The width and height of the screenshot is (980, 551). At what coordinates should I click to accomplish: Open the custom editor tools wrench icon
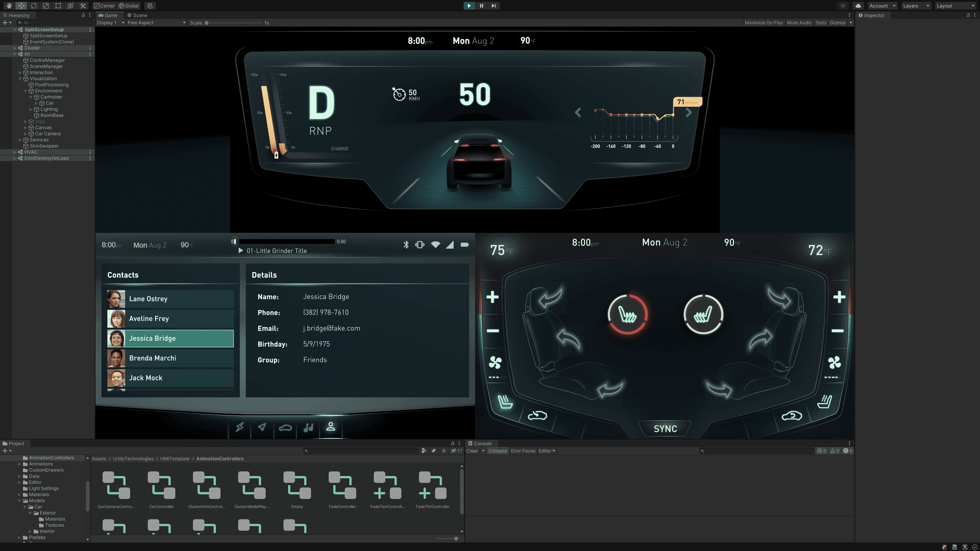(82, 6)
